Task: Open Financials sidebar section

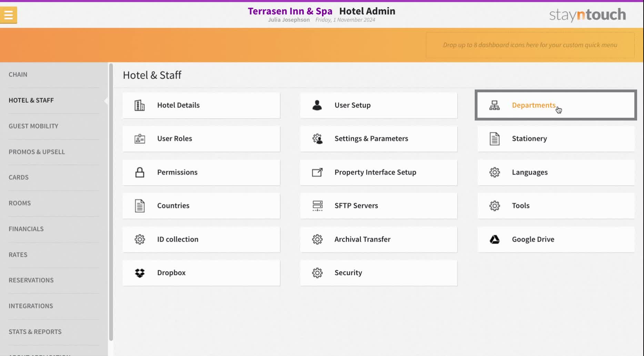Action: click(x=26, y=229)
